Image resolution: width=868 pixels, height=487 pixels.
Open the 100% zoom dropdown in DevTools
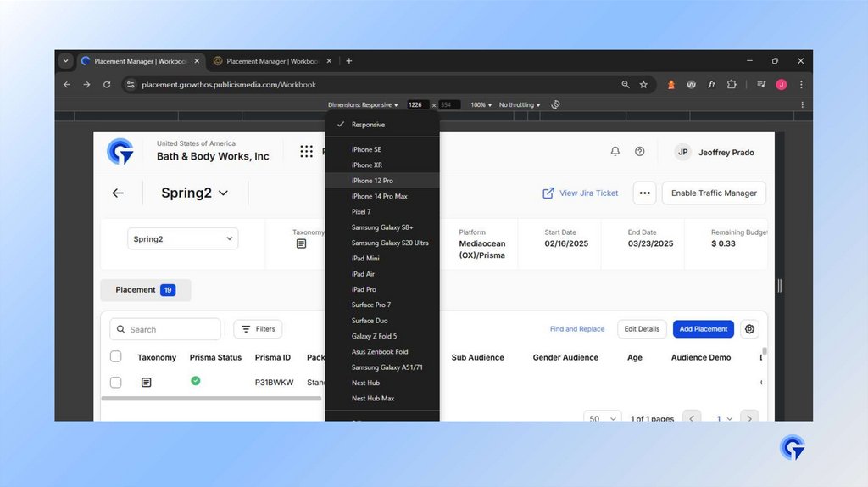click(481, 104)
